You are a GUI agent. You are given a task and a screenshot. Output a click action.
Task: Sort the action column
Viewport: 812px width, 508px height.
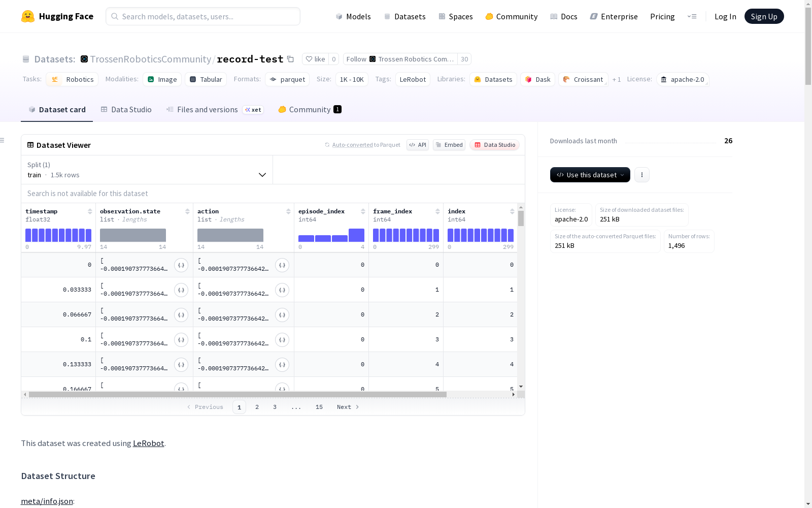(x=288, y=211)
